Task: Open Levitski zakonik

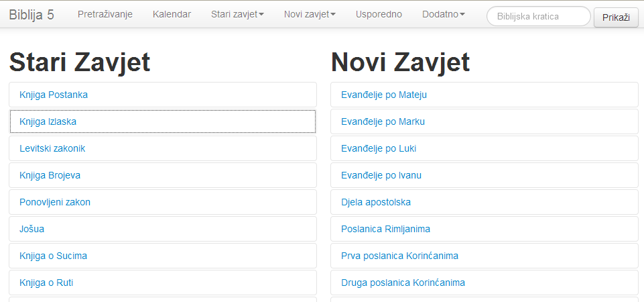Action: pyautogui.click(x=52, y=148)
